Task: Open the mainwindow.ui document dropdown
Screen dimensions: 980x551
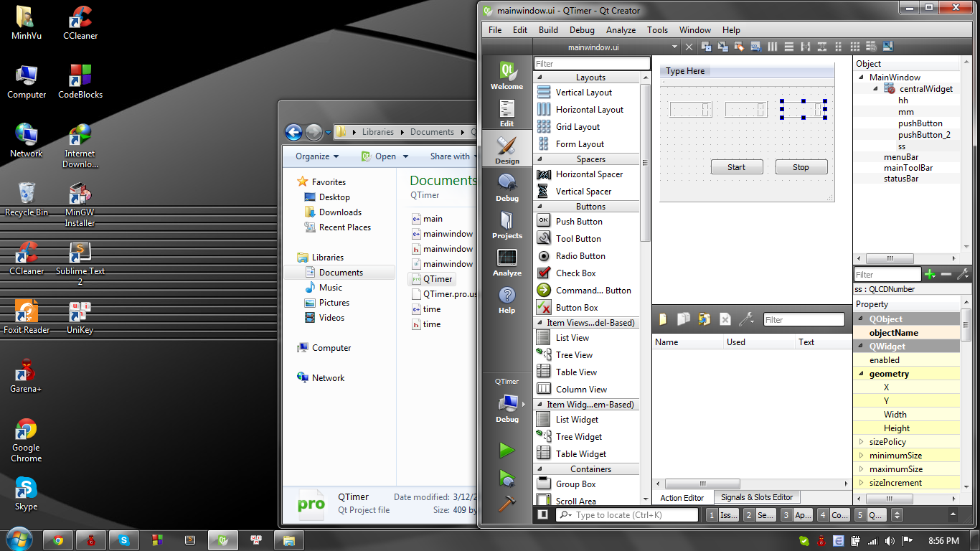Action: click(x=674, y=47)
